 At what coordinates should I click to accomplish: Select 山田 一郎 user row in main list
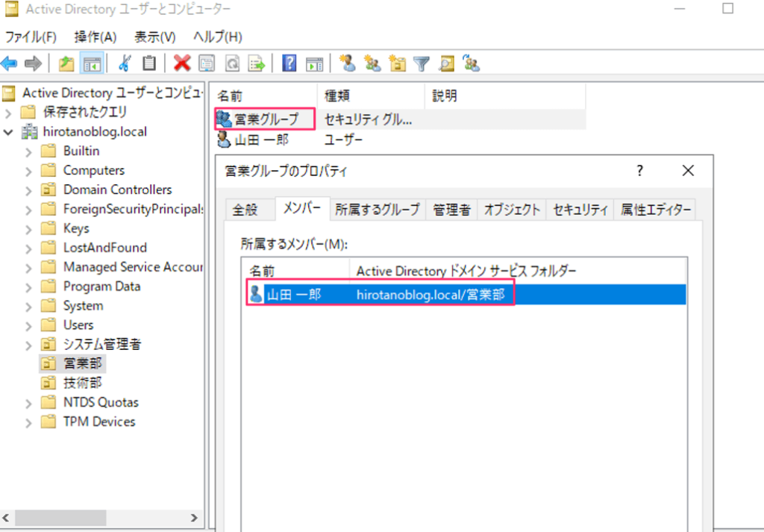400,140
